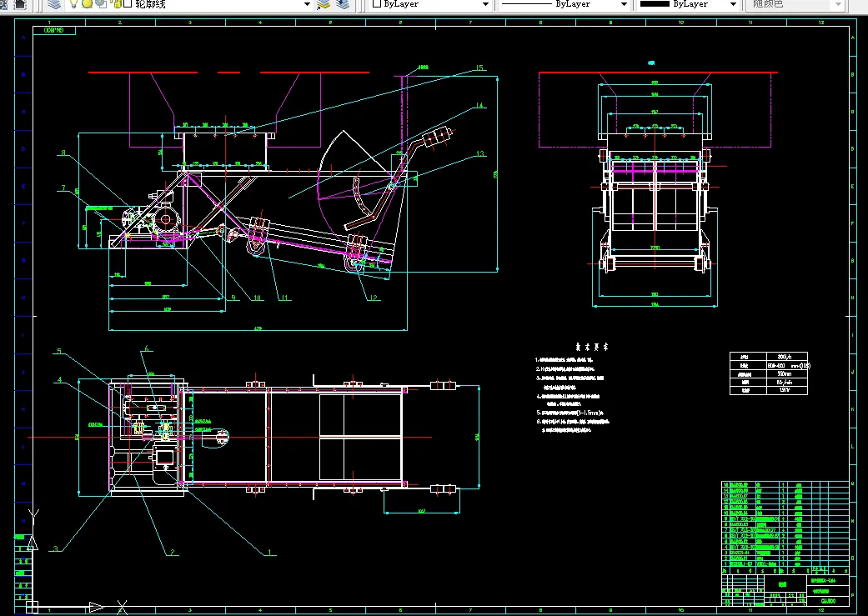Open the lineweight ByLayer dropdown
This screenshot has height=616, width=868.
pos(734,4)
